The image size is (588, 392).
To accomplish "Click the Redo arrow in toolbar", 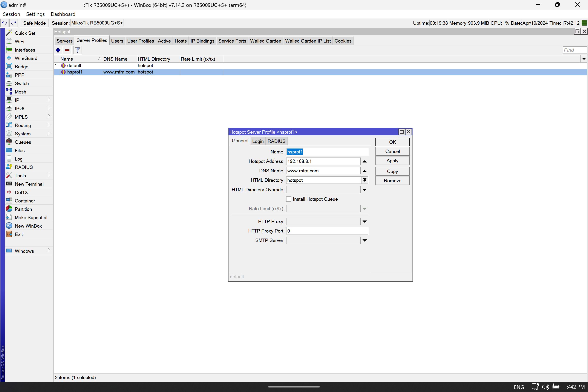I will pyautogui.click(x=14, y=23).
